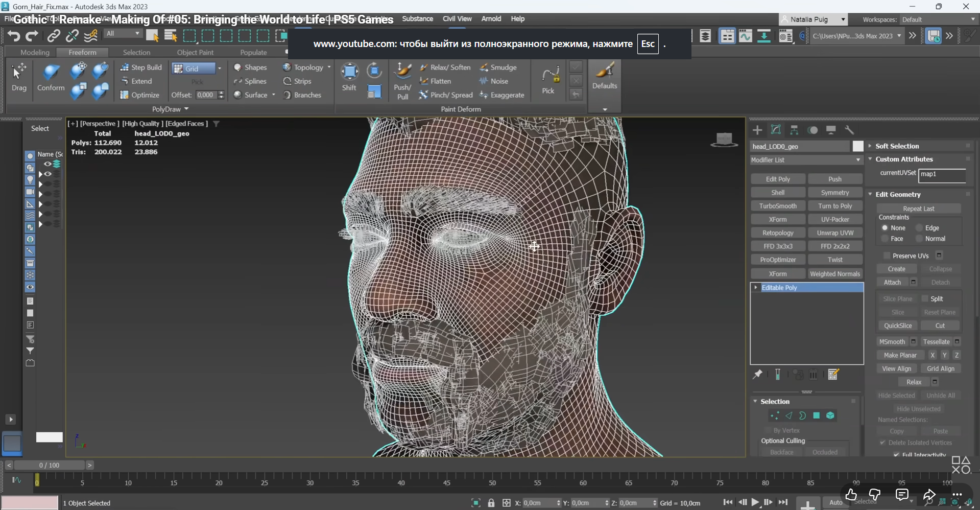Expand the Soft Selection rollout
This screenshot has height=510, width=980.
[897, 146]
